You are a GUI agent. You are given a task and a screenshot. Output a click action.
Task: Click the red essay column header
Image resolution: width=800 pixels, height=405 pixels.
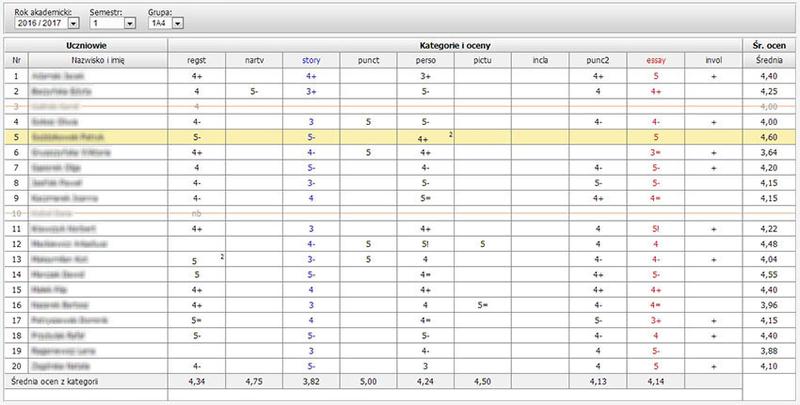(655, 61)
